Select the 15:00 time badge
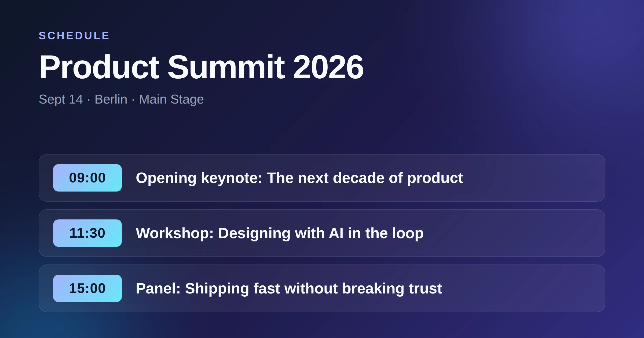This screenshot has height=338, width=644. [x=87, y=288]
